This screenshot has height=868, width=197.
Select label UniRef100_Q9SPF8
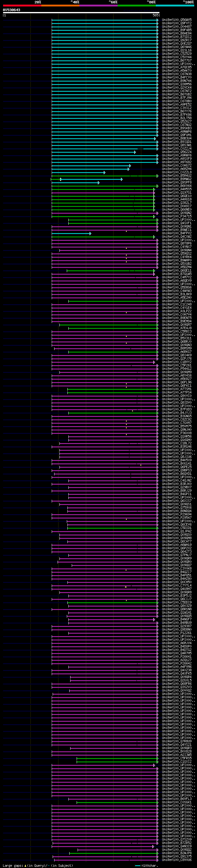coord(177,182)
